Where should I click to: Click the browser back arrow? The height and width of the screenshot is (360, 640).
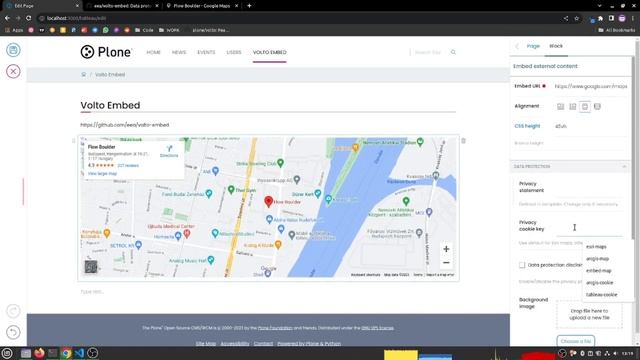click(7, 18)
